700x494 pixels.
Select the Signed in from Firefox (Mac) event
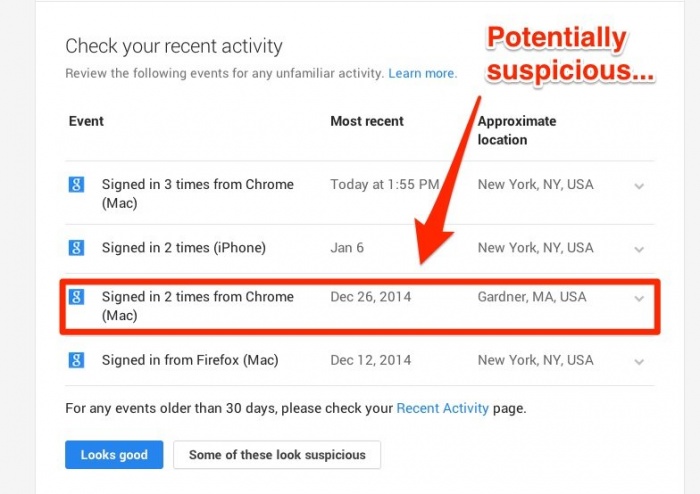tap(189, 360)
